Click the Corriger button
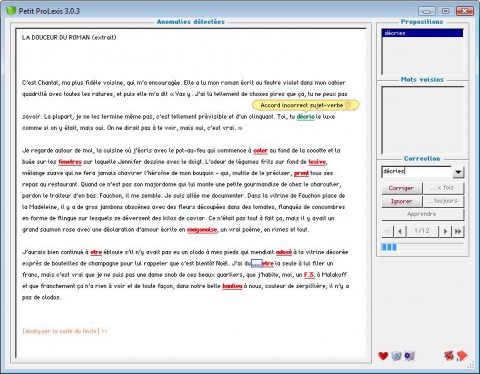 click(401, 188)
